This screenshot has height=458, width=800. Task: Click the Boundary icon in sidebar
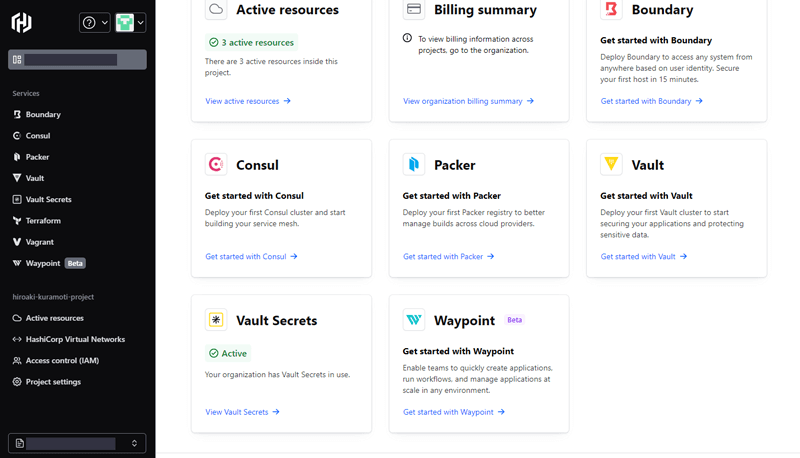(x=17, y=114)
